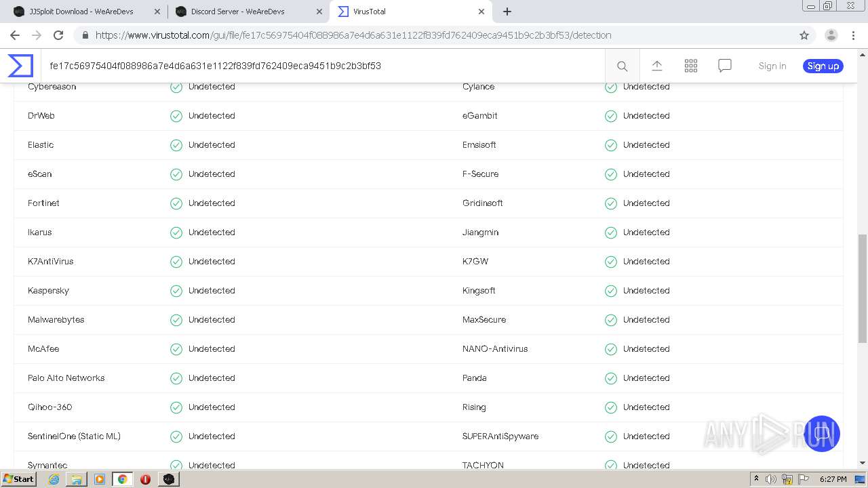Screen dimensions: 868x488
Task: Click the K7AntiVirus engine name
Action: [51, 261]
